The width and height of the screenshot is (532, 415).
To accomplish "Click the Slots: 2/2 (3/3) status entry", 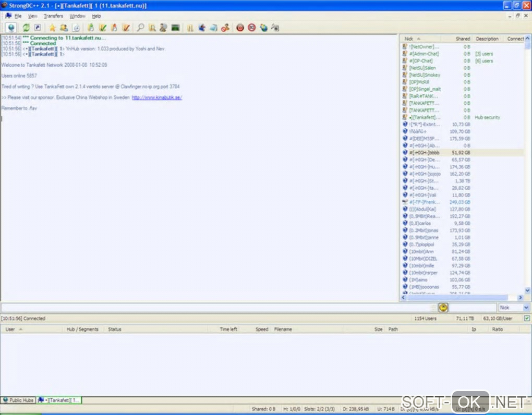I will 320,409.
